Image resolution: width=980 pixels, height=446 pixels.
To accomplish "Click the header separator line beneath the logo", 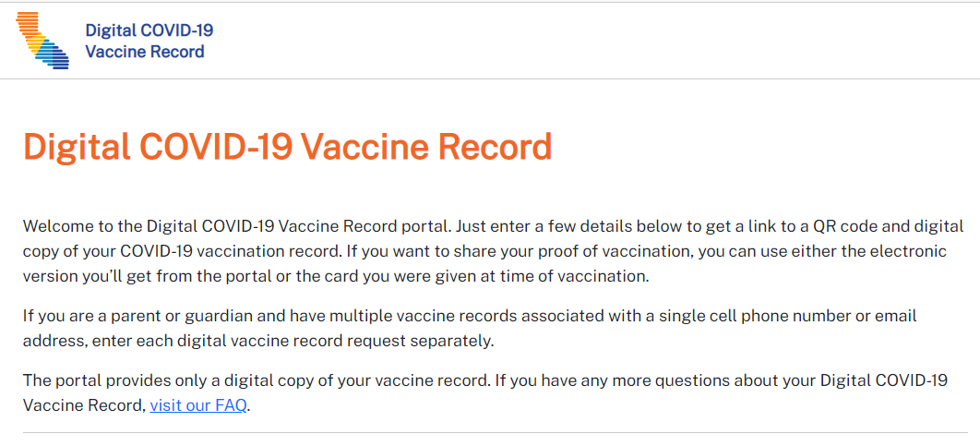I will click(x=490, y=79).
